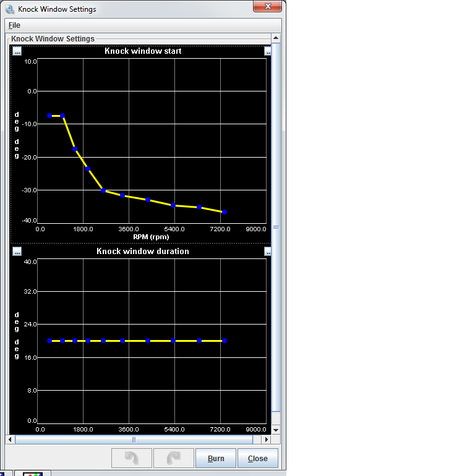Screen dimensions: 475x476
Task: Click the horizontal scrollbar thumb
Action: (x=134, y=440)
